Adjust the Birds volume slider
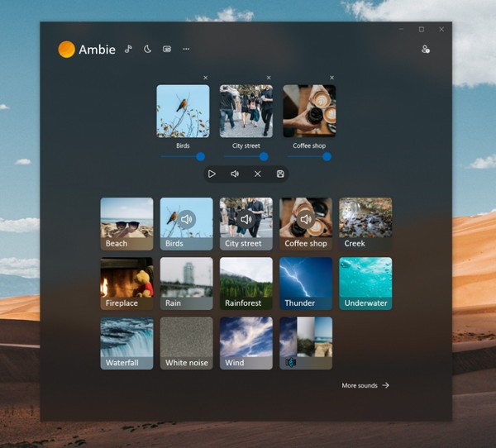496x448 pixels. [x=200, y=156]
